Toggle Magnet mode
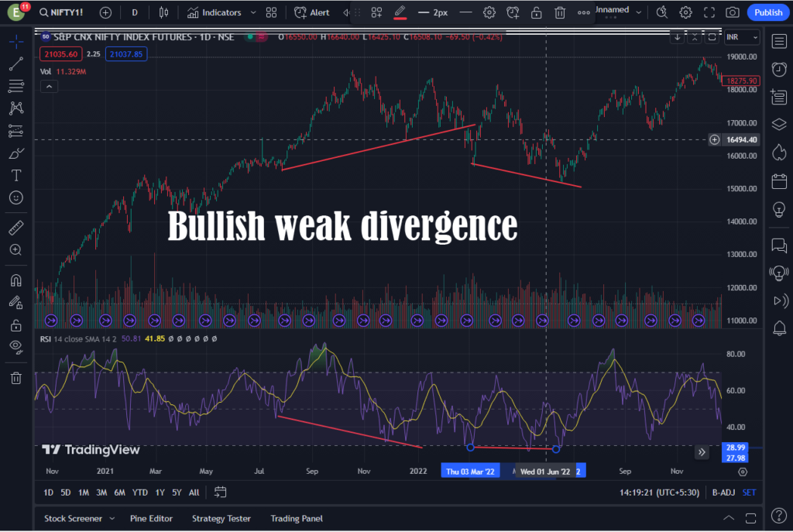The image size is (793, 532). (x=16, y=280)
